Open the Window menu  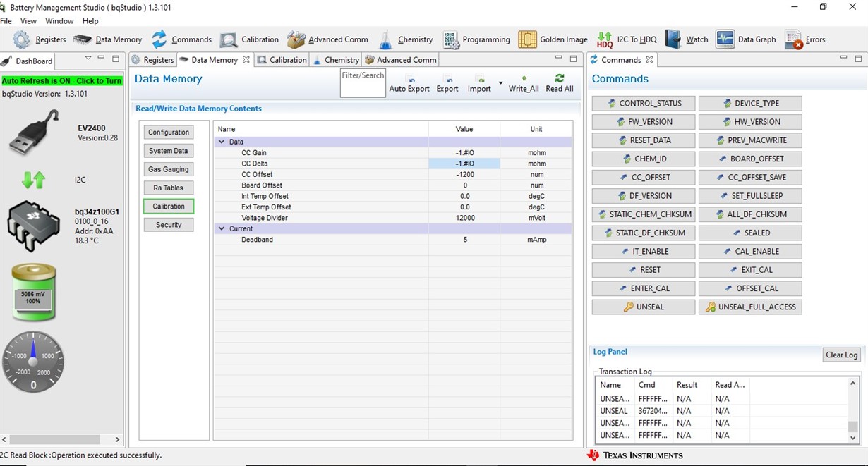59,21
